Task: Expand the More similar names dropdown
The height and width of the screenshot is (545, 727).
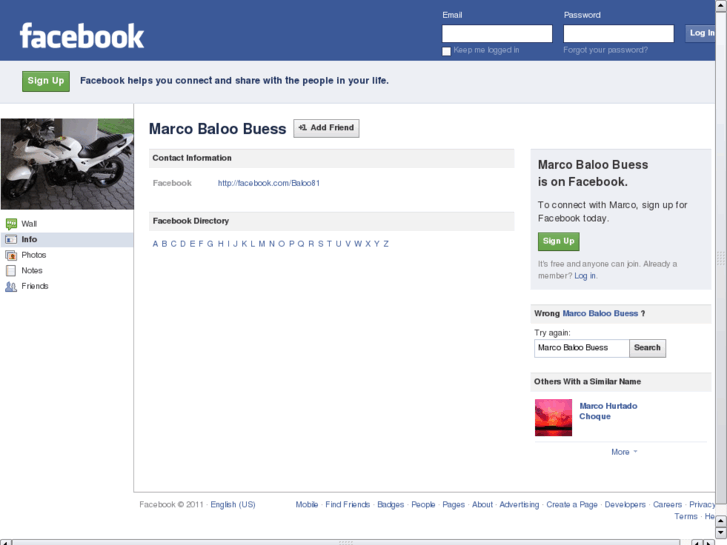Action: click(624, 452)
